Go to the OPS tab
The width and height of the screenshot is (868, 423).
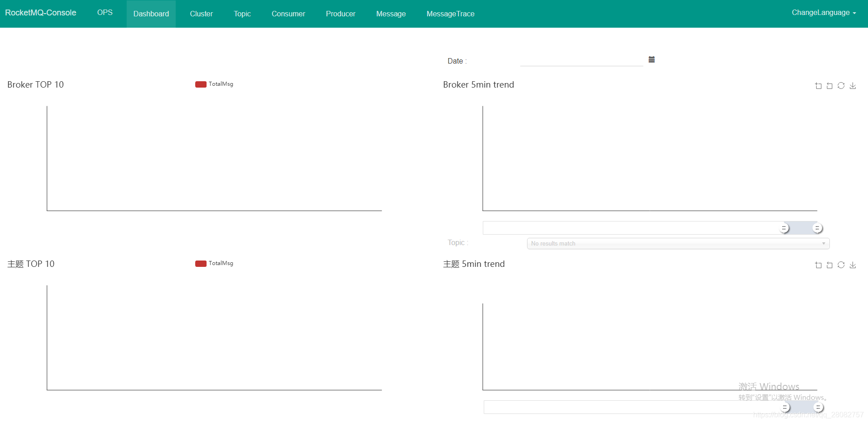[105, 13]
